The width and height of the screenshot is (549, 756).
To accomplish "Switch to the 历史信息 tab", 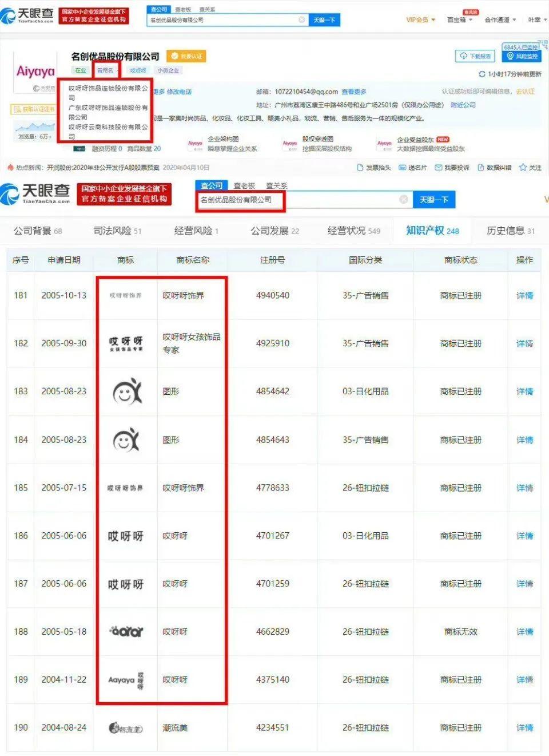I will point(511,231).
